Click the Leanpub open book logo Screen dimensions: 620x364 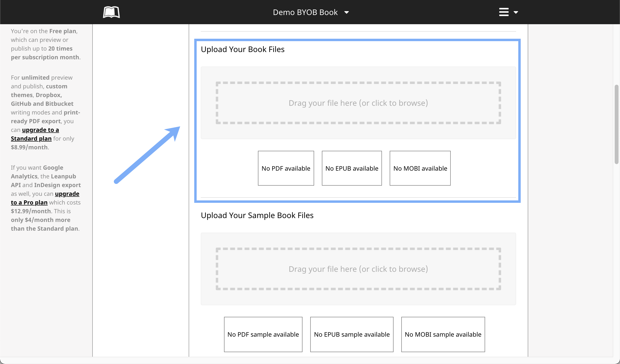(x=111, y=12)
